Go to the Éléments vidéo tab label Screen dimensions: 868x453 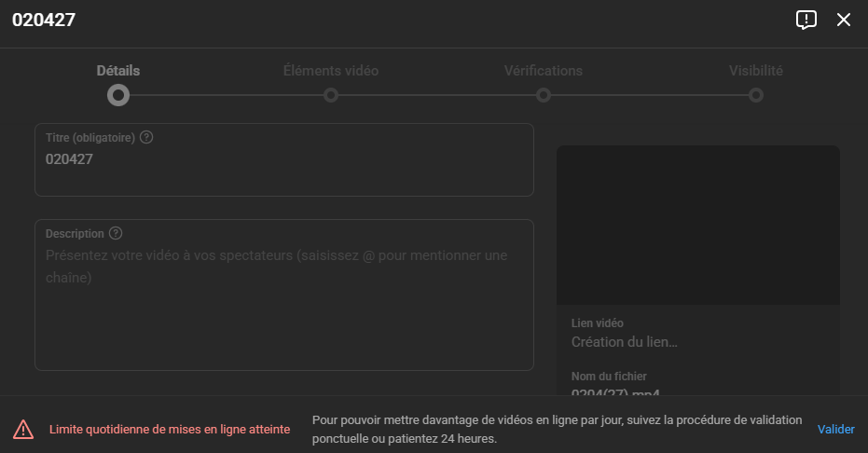(331, 71)
